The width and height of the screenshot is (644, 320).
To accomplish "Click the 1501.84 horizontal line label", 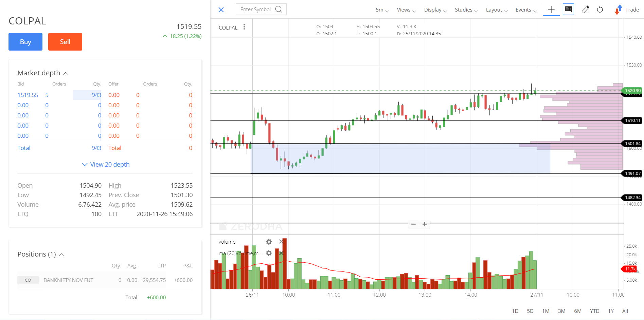I will point(632,144).
